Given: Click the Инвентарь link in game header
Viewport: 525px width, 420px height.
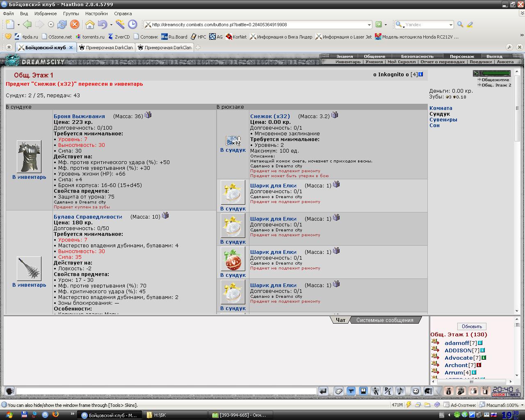Looking at the screenshot, I should pyautogui.click(x=348, y=62).
